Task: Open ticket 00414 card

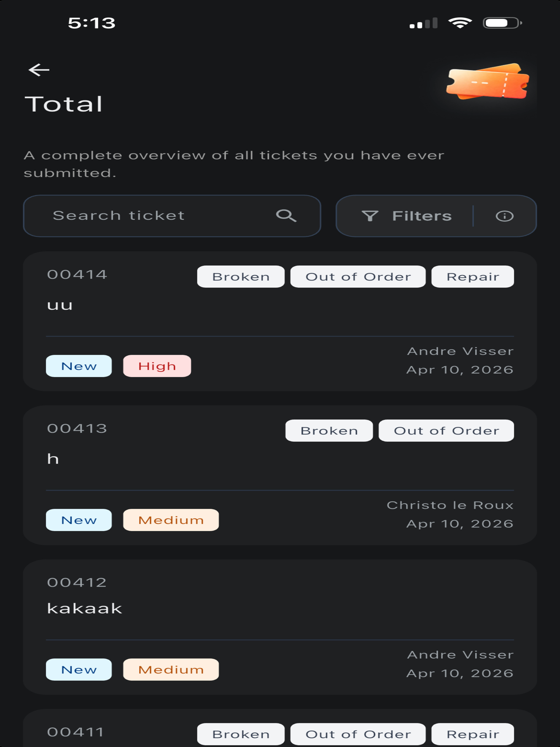Action: point(280,321)
